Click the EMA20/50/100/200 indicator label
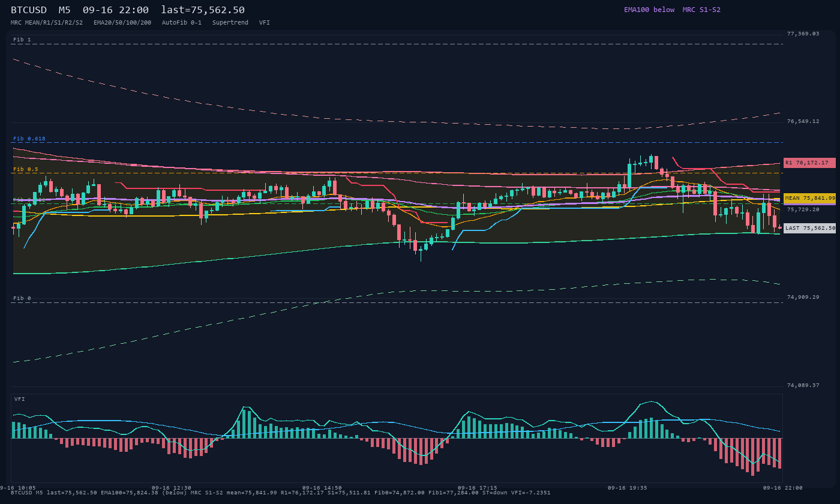The height and width of the screenshot is (504, 840). [x=122, y=22]
